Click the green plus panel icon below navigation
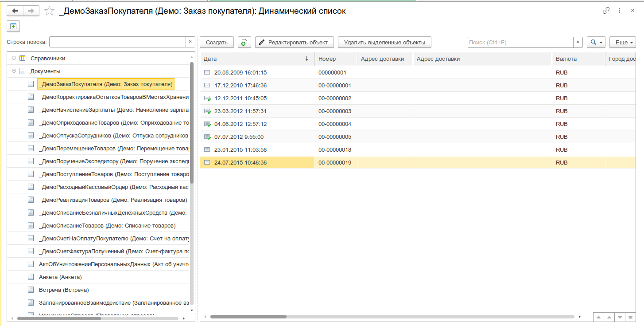Viewport: 644px width, 326px height. coord(13,26)
